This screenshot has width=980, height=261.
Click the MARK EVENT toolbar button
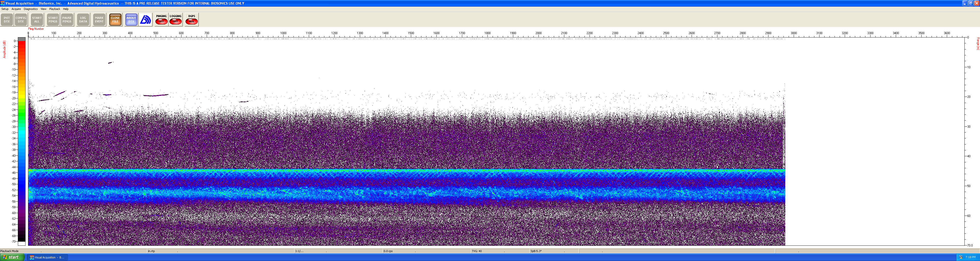pos(99,20)
